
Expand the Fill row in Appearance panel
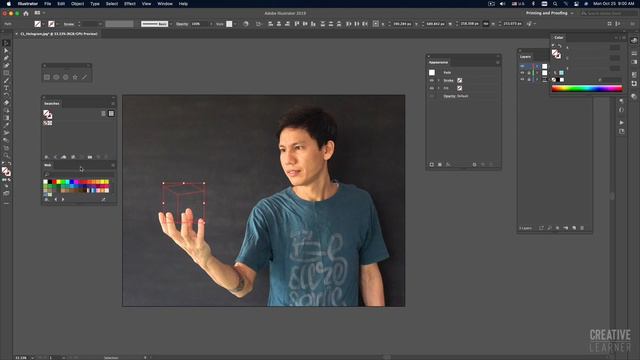click(439, 88)
